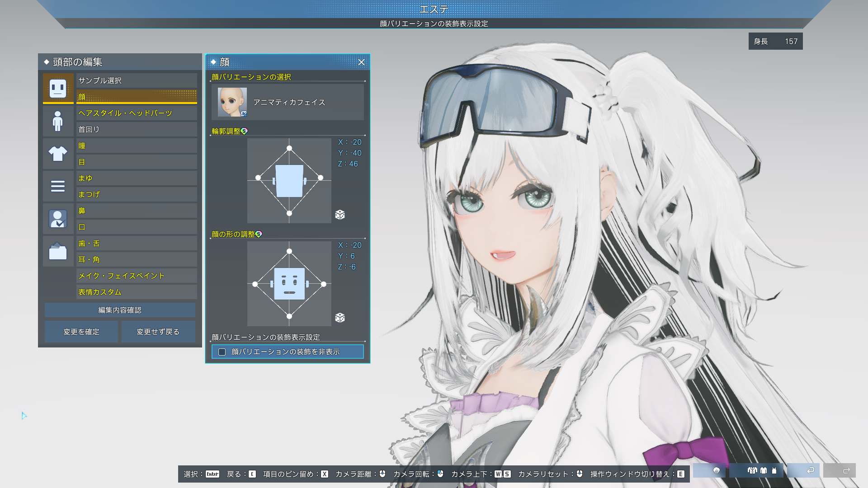This screenshot has height=488, width=868.
Task: Click top handle of 輪郭調整 diamond slider
Action: [289, 148]
